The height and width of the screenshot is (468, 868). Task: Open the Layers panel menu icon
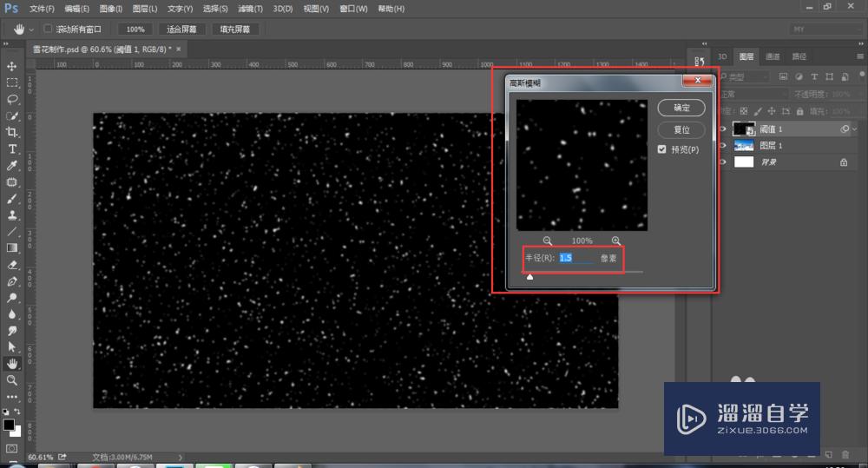(859, 56)
